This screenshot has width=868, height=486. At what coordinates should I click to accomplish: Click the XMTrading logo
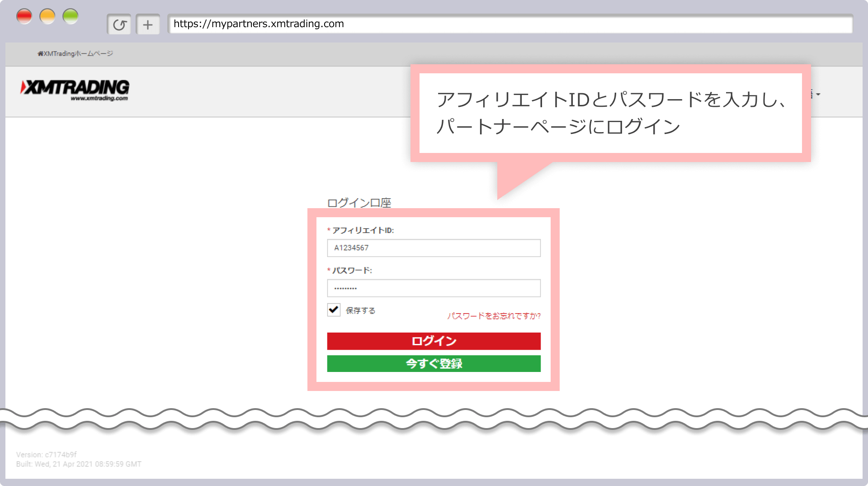(x=75, y=90)
